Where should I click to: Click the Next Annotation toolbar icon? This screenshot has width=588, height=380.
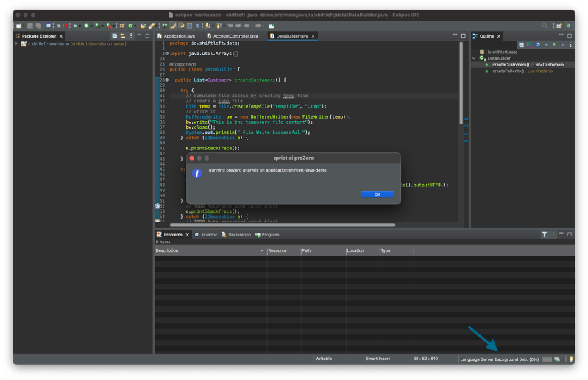click(x=208, y=26)
